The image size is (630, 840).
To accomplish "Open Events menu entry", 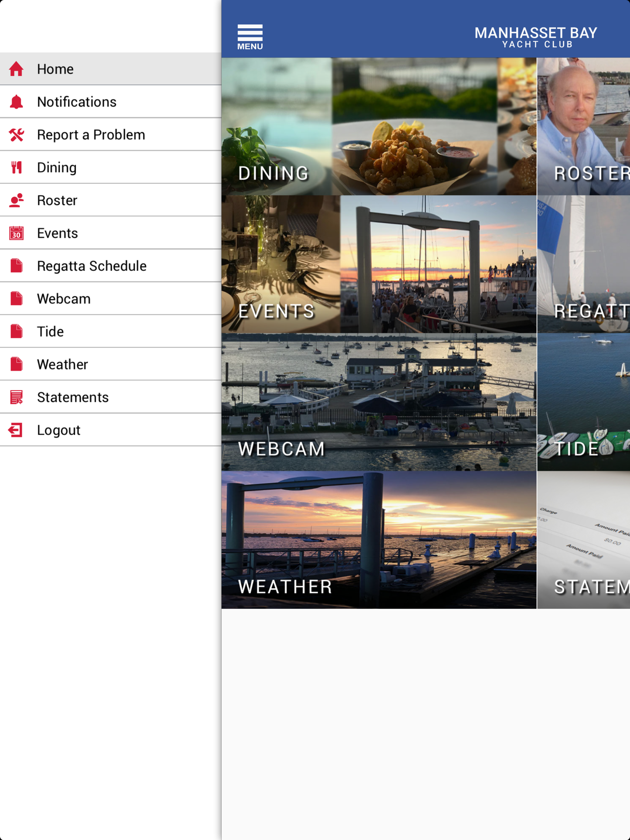I will [x=110, y=233].
